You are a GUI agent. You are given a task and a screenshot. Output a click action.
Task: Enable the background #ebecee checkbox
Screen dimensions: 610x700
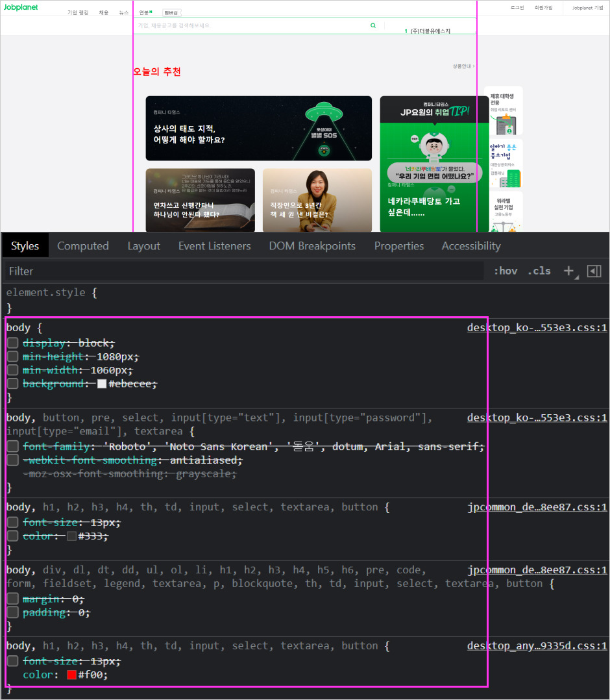tap(12, 384)
